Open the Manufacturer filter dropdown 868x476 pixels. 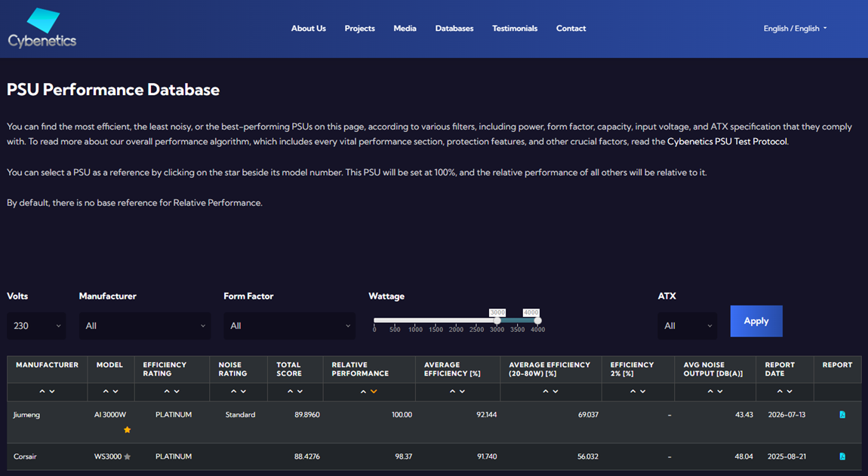pyautogui.click(x=144, y=326)
